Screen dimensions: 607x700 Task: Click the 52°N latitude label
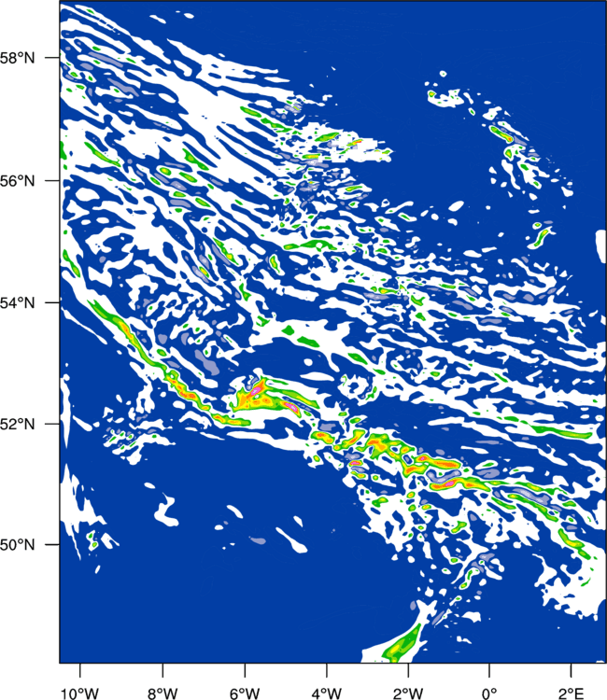17,424
